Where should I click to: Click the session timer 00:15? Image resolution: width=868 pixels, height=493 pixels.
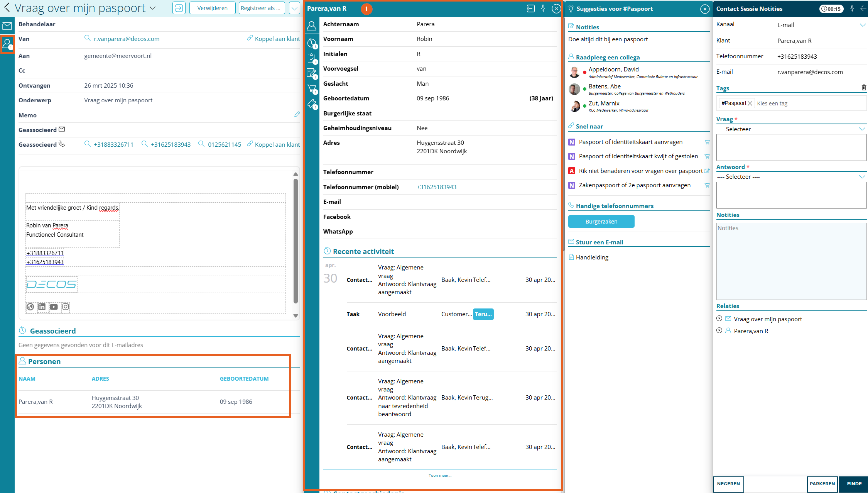(x=831, y=8)
